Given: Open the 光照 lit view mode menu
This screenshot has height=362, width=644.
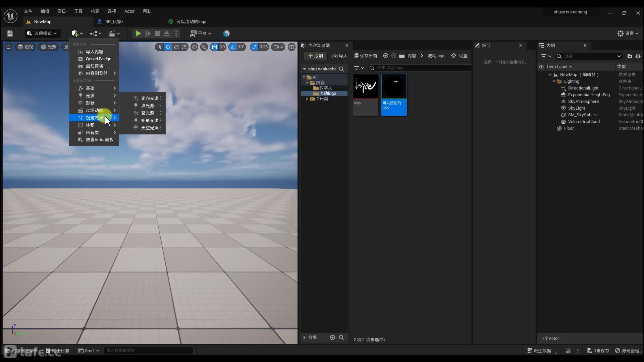Looking at the screenshot, I should pos(49,47).
